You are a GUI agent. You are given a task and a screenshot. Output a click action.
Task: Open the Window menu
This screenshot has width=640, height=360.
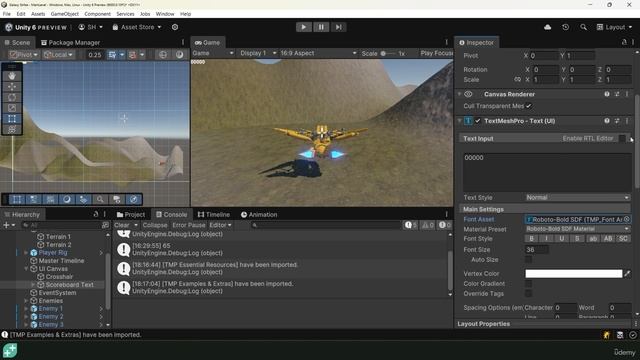pos(165,14)
